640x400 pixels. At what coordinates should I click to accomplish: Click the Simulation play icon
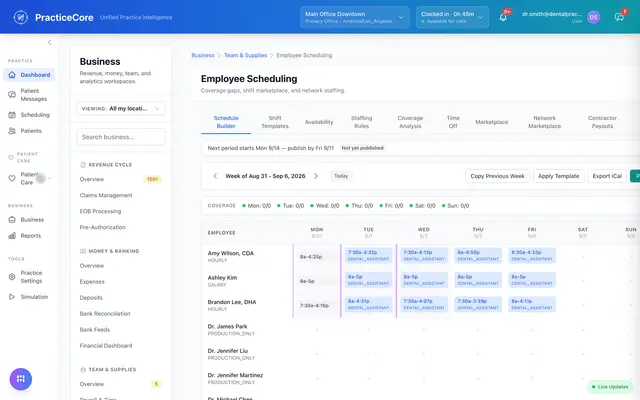tap(12, 297)
